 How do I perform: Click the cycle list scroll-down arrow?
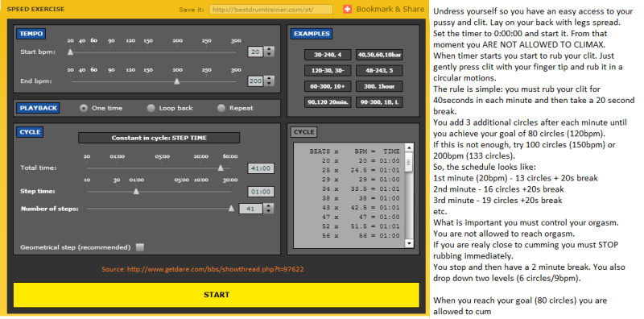[x=409, y=243]
